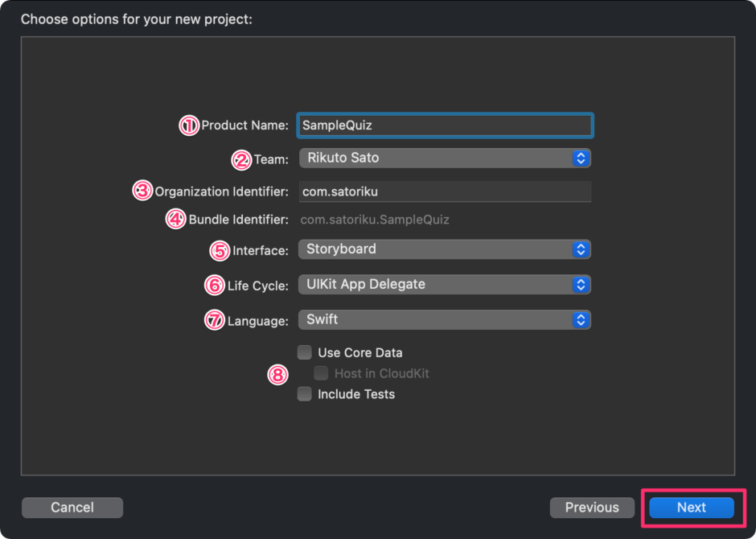
Task: Click the Previous button
Action: click(592, 508)
